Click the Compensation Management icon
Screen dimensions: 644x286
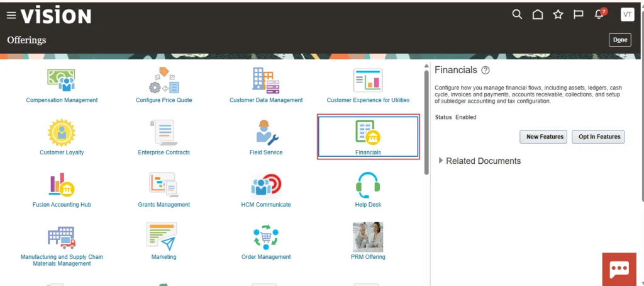[x=61, y=81]
